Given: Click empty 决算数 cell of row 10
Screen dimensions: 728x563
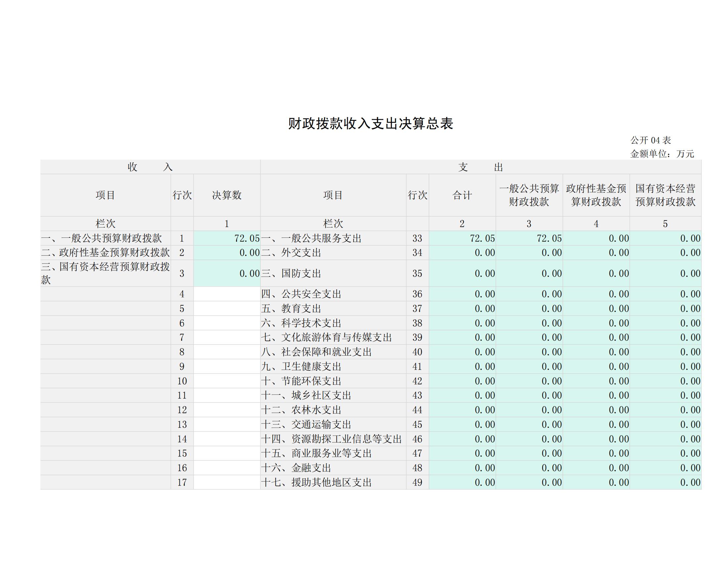Looking at the screenshot, I should click(x=227, y=381).
